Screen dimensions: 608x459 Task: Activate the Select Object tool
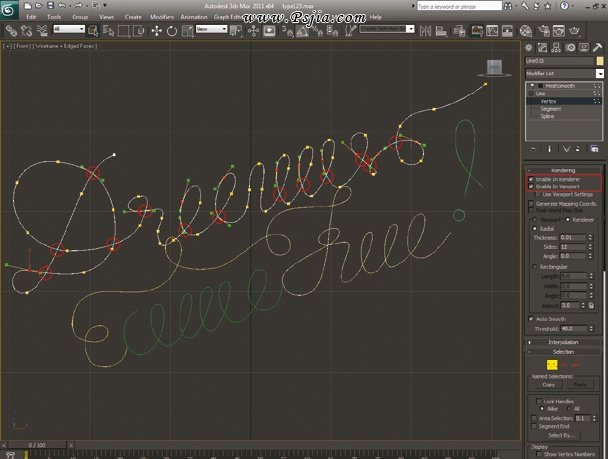pos(93,31)
